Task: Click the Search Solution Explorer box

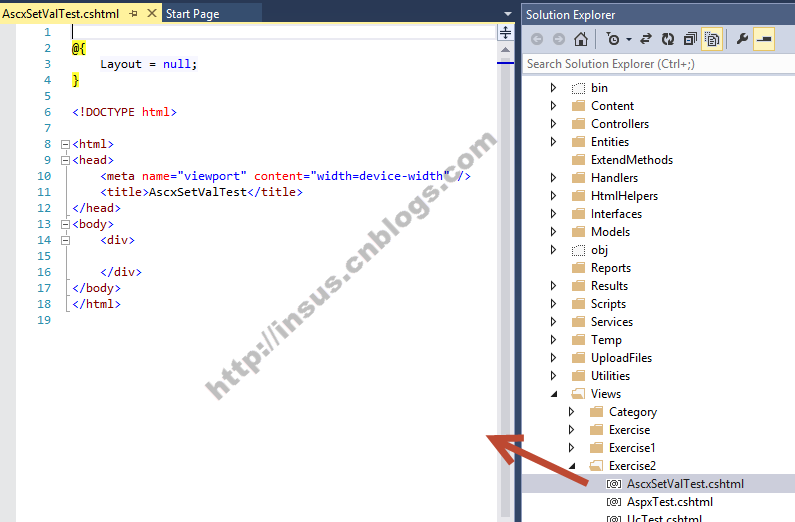Action: (659, 64)
